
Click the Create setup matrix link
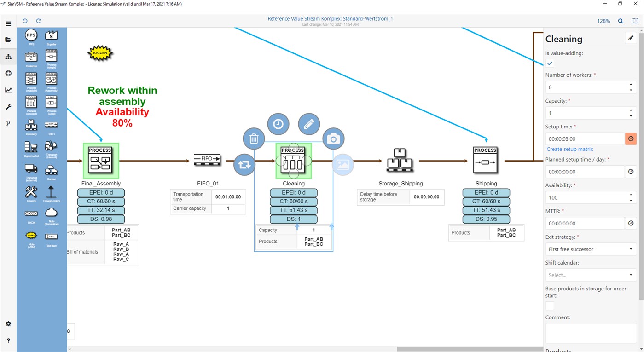(x=570, y=149)
